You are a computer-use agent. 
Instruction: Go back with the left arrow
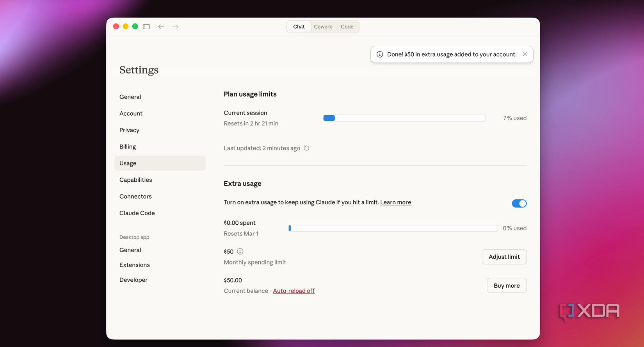point(161,27)
